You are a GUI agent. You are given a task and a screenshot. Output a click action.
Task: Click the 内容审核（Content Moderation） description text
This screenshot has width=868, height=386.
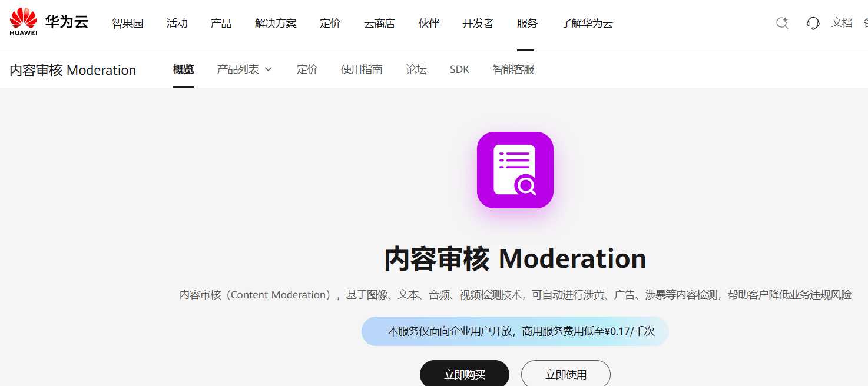(515, 295)
